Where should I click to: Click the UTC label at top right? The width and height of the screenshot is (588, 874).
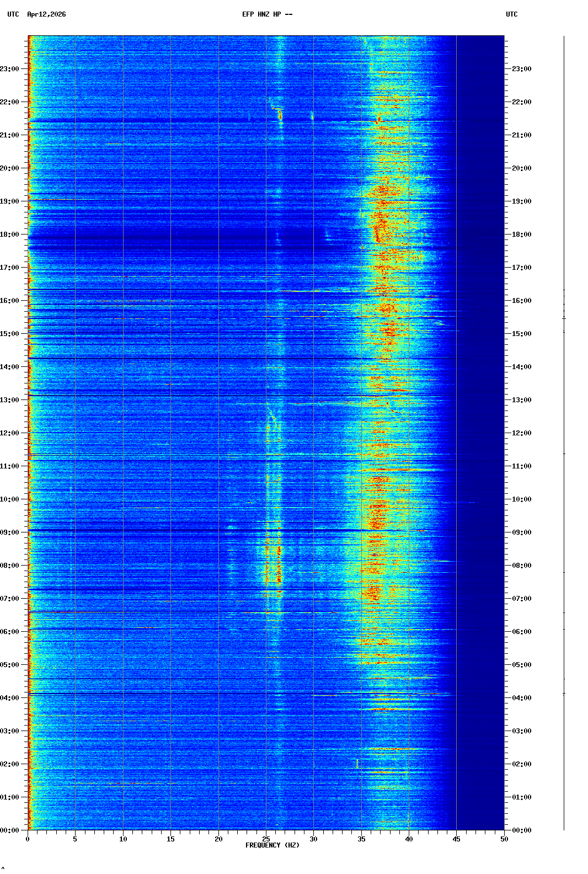point(511,14)
